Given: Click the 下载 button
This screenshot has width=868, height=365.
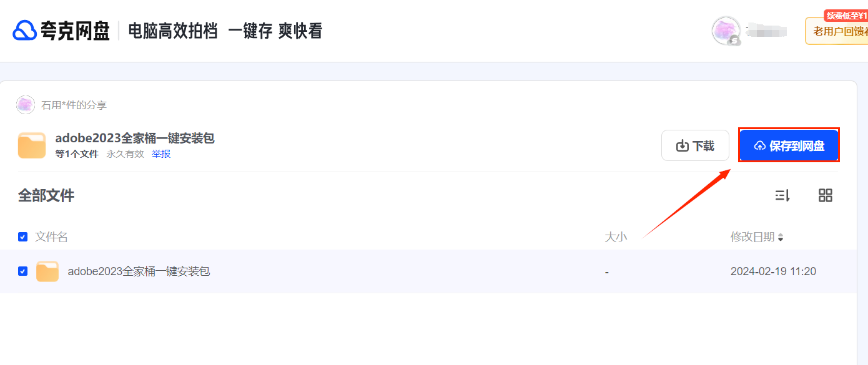Looking at the screenshot, I should coord(695,145).
